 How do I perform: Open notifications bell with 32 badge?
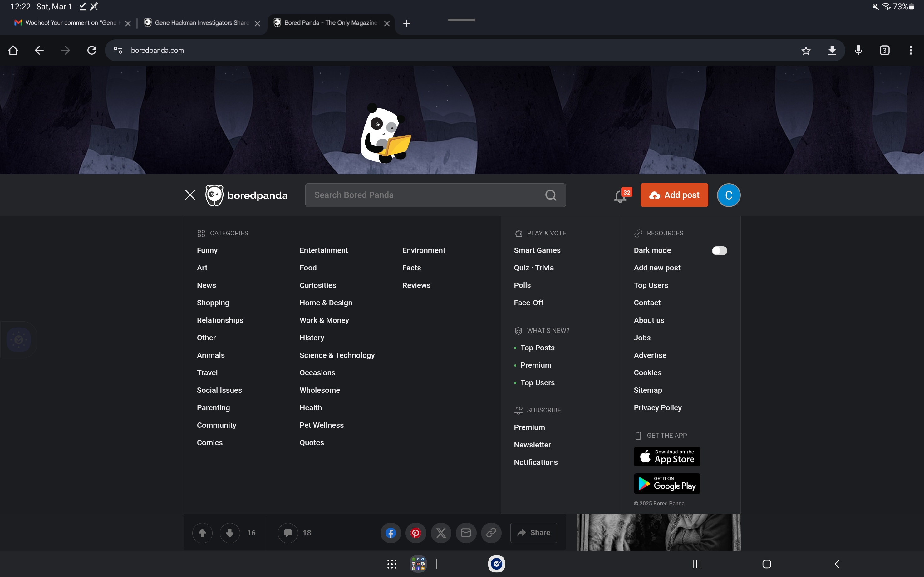tap(620, 196)
